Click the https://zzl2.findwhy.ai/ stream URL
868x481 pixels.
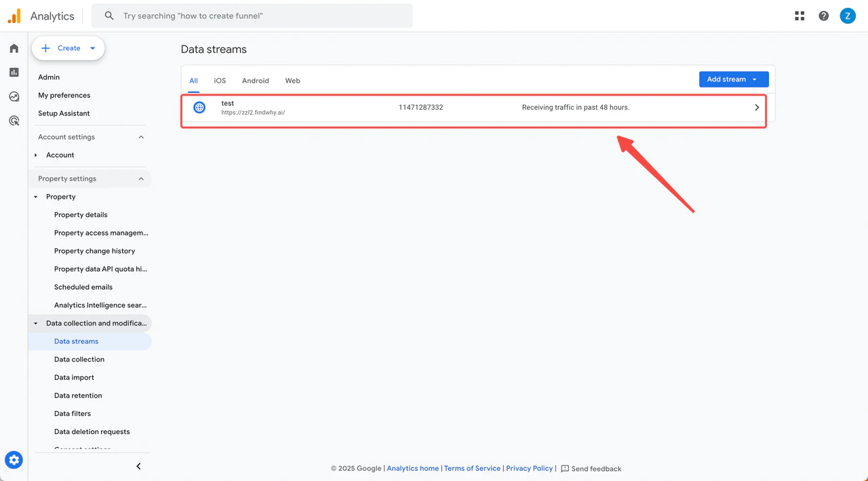tap(253, 113)
